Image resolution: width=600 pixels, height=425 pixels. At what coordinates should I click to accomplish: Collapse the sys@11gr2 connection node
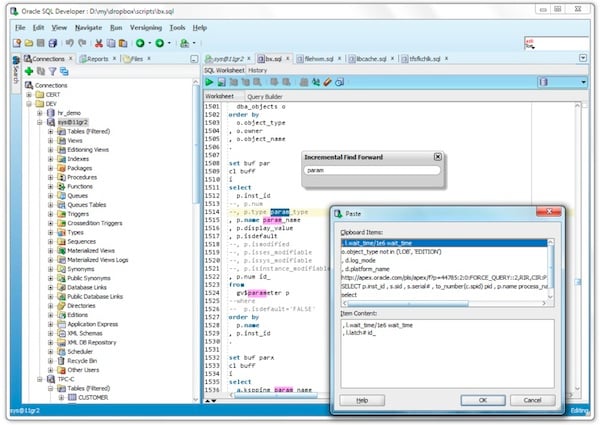(x=38, y=121)
